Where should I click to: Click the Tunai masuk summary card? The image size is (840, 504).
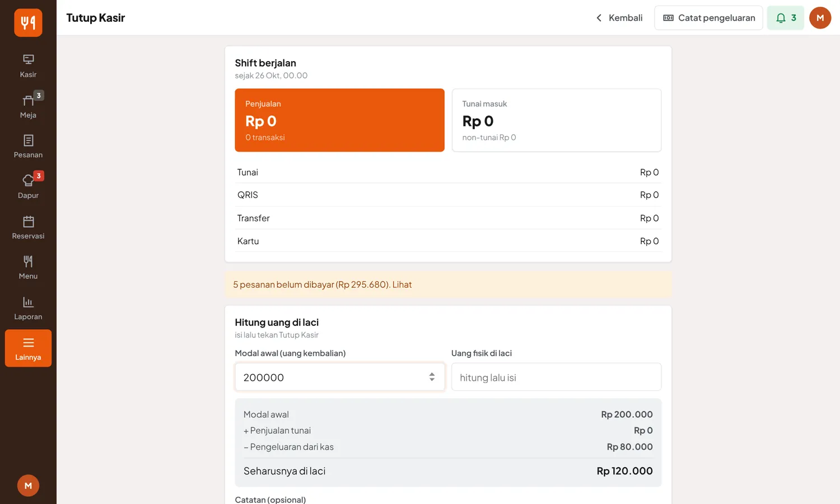tap(557, 120)
